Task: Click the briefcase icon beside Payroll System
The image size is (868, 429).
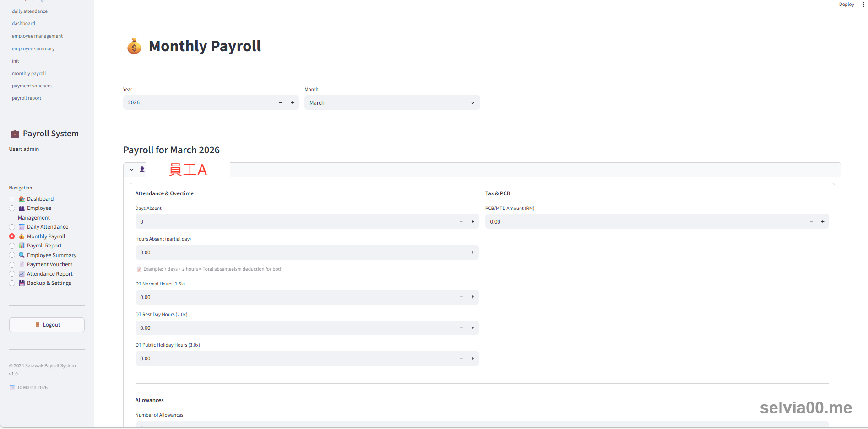Action: 15,134
